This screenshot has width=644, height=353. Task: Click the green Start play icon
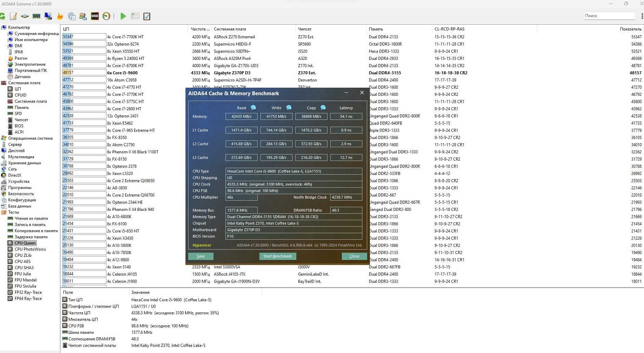point(123,16)
